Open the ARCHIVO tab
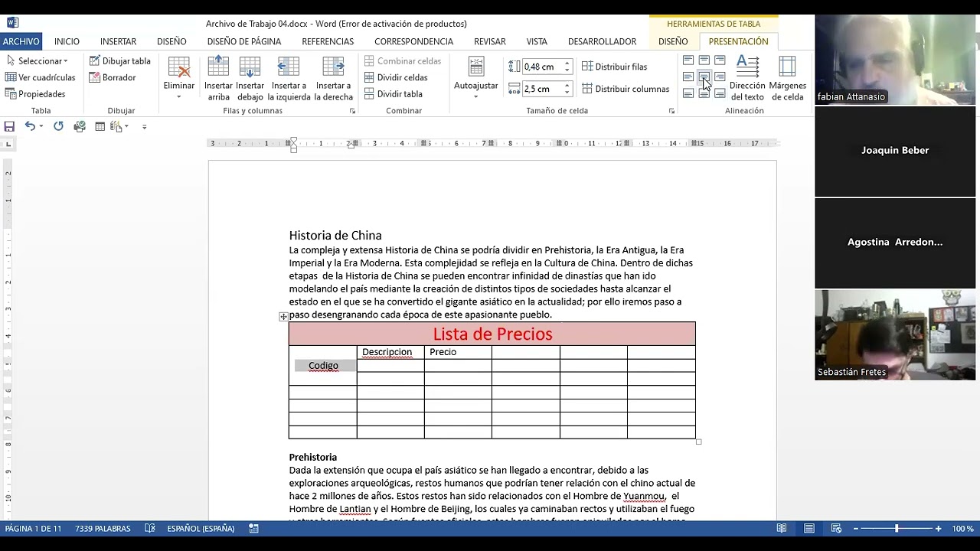 point(21,41)
